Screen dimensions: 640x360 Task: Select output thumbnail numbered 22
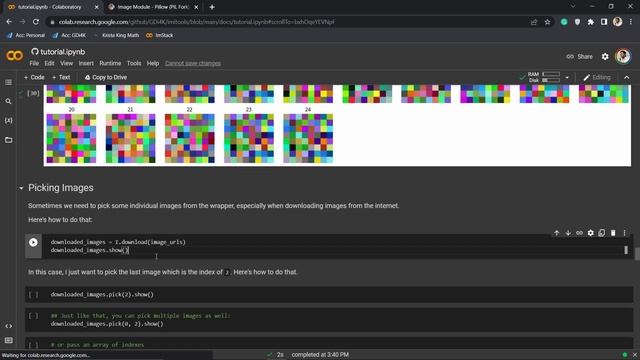click(190, 138)
